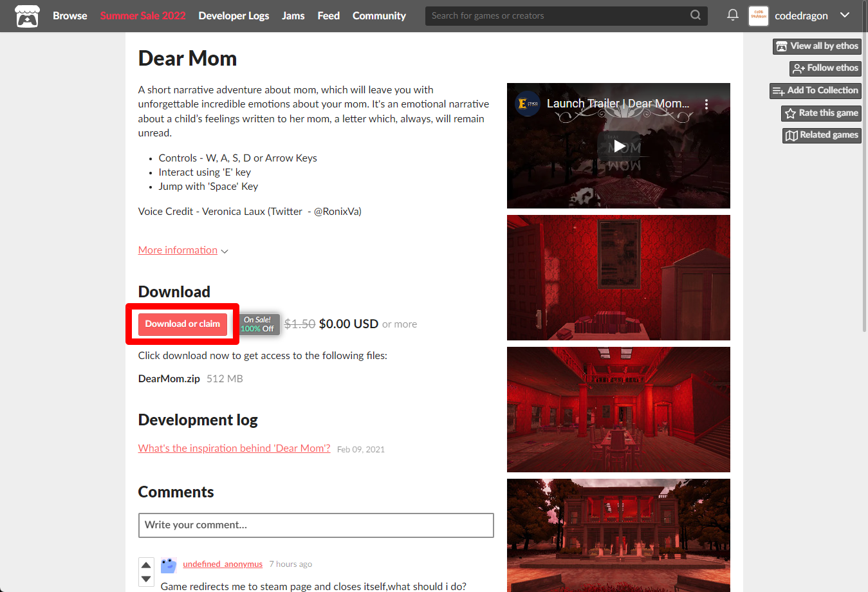
Task: Open red dining hall screenshot
Action: 618,409
